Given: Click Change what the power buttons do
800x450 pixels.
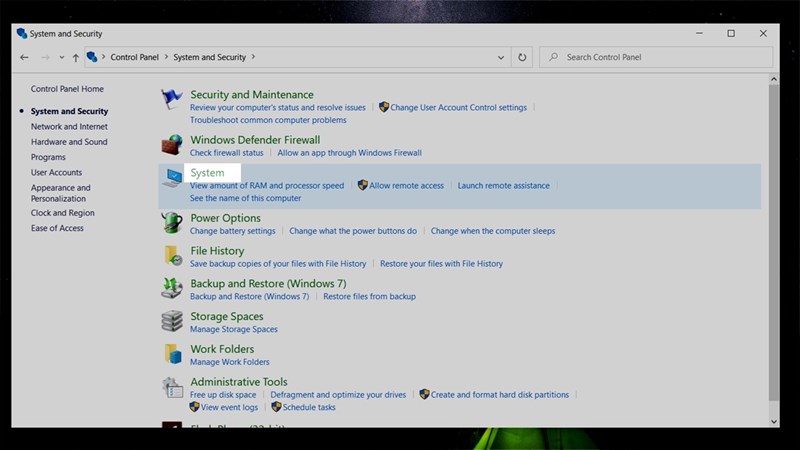Looking at the screenshot, I should point(353,231).
